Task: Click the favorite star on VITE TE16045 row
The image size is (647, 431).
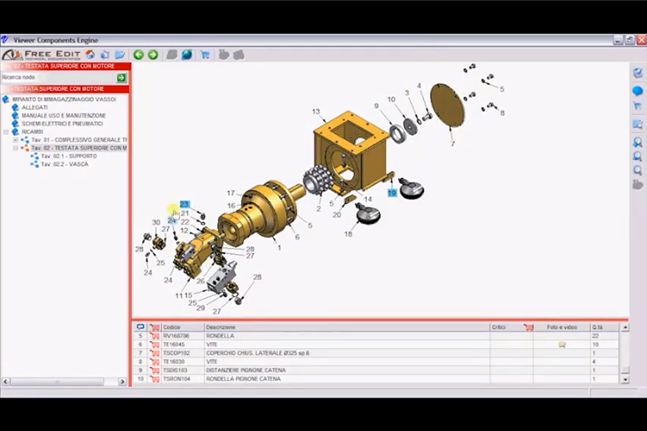Action: [562, 344]
